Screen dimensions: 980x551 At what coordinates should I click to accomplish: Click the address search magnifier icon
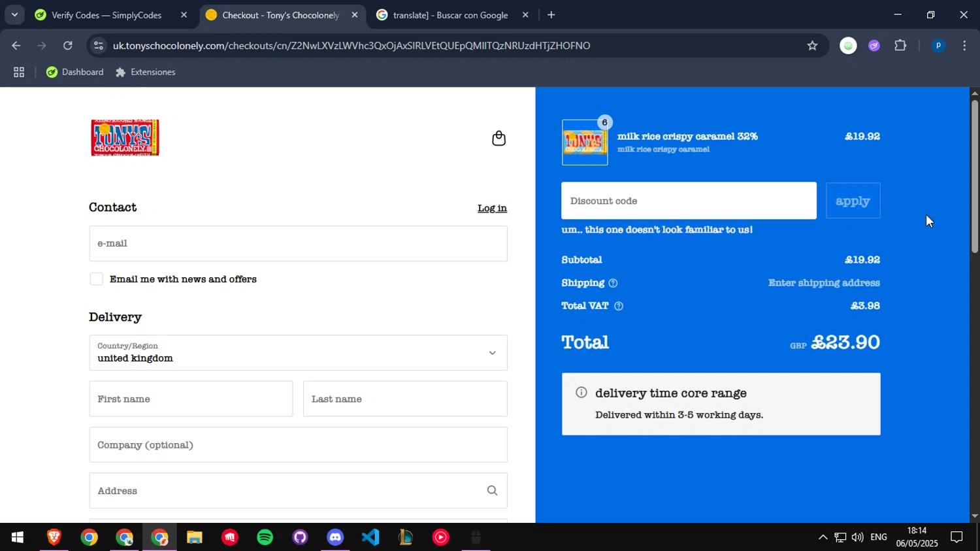point(492,491)
